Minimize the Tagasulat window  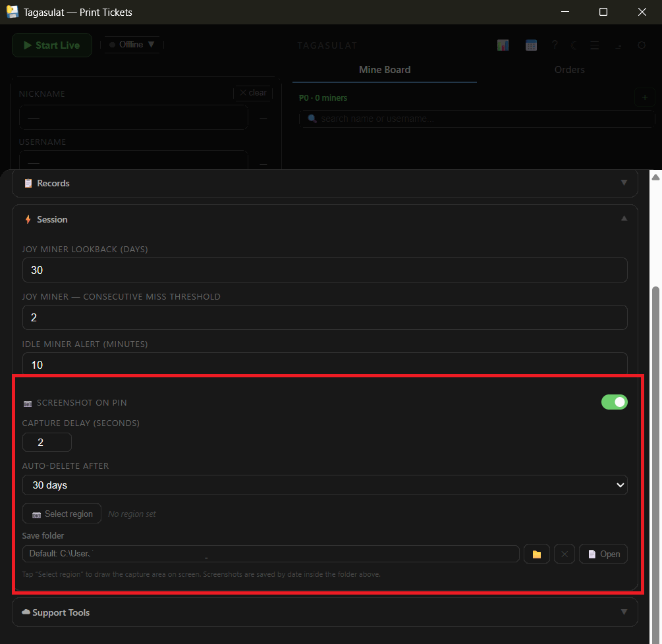click(x=565, y=12)
